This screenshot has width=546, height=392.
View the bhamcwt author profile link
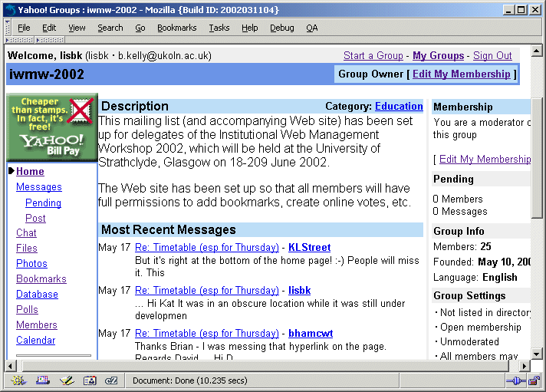311,334
